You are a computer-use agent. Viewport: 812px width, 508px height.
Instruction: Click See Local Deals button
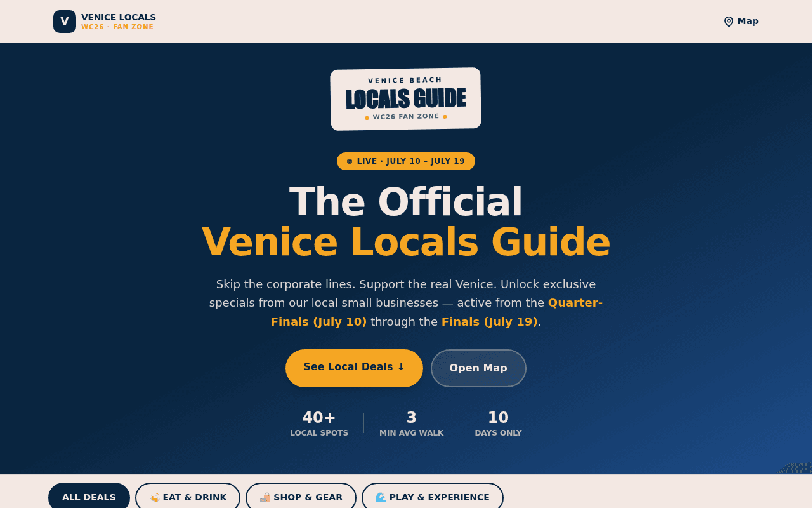coord(354,368)
